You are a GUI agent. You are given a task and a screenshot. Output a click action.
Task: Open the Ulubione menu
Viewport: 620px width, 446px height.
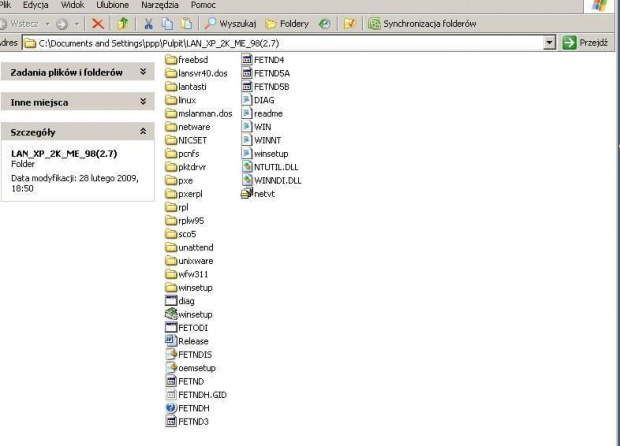113,5
